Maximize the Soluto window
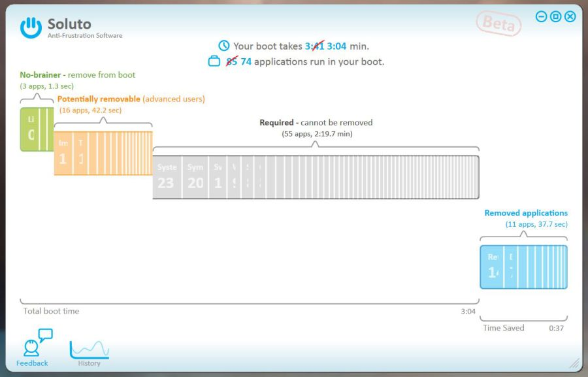 pos(556,16)
